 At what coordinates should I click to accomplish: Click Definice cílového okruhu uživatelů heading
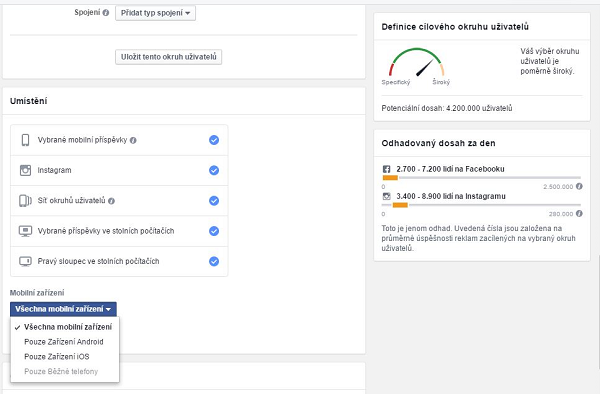[455, 27]
